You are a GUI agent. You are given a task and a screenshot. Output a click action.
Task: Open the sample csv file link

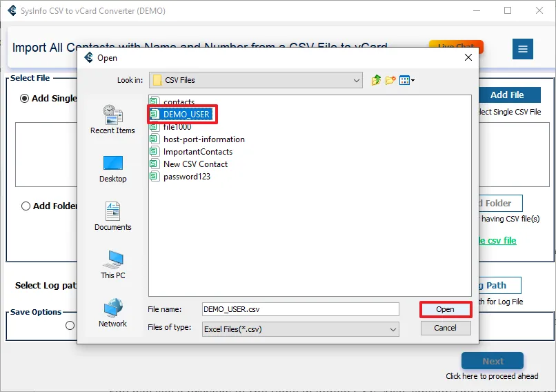pos(497,241)
